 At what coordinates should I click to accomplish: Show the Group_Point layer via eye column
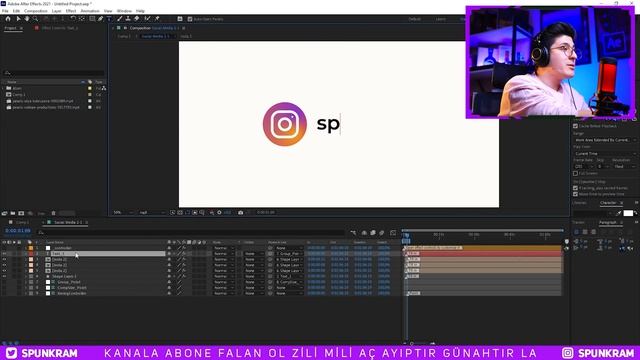click(x=4, y=282)
